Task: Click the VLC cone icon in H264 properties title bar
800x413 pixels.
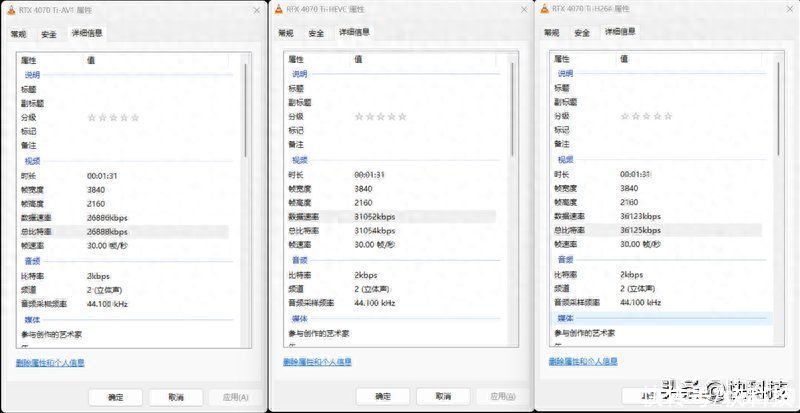Action: 543,9
